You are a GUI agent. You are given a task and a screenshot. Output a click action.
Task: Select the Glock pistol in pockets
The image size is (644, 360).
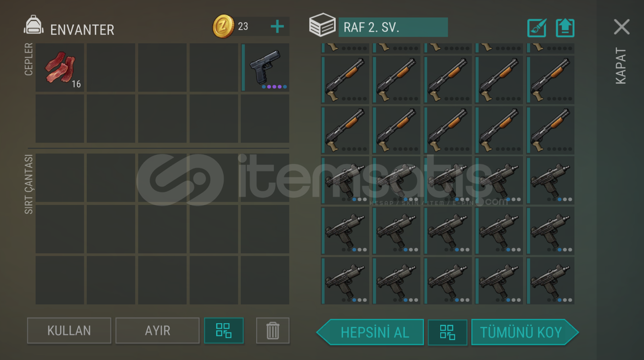pyautogui.click(x=265, y=68)
